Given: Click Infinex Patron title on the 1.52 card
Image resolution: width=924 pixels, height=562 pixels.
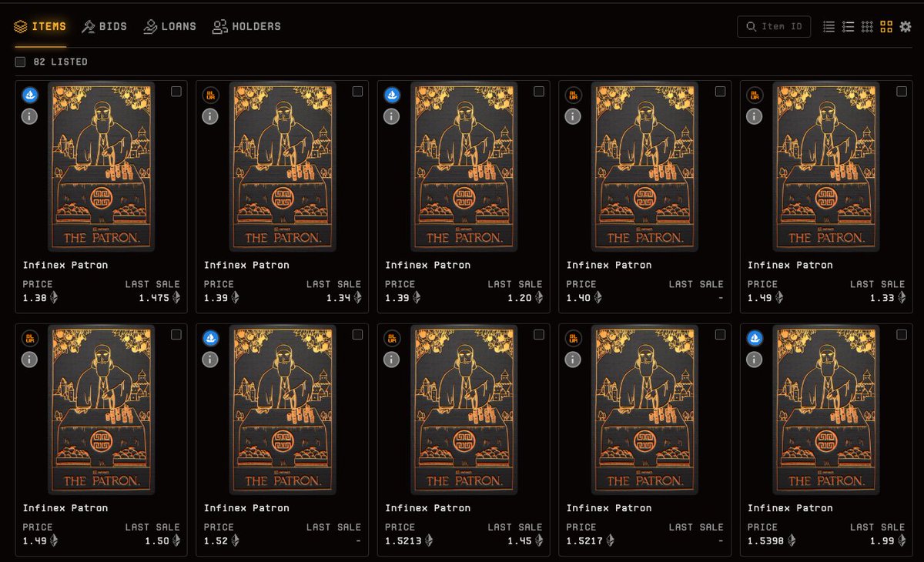Looking at the screenshot, I should [x=246, y=508].
